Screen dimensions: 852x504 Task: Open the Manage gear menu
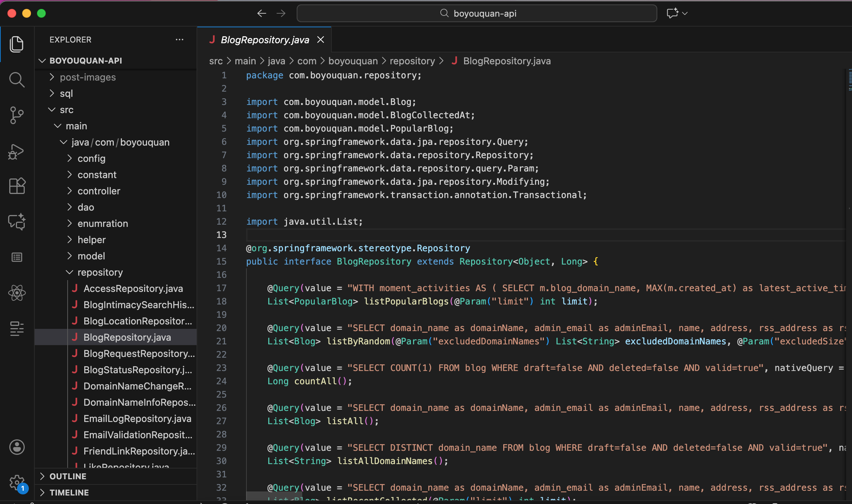[17, 482]
